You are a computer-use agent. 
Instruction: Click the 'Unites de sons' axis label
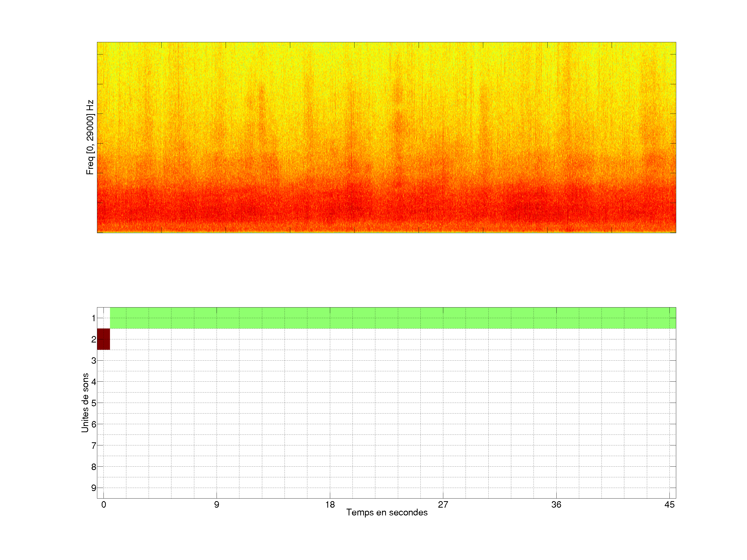click(85, 402)
